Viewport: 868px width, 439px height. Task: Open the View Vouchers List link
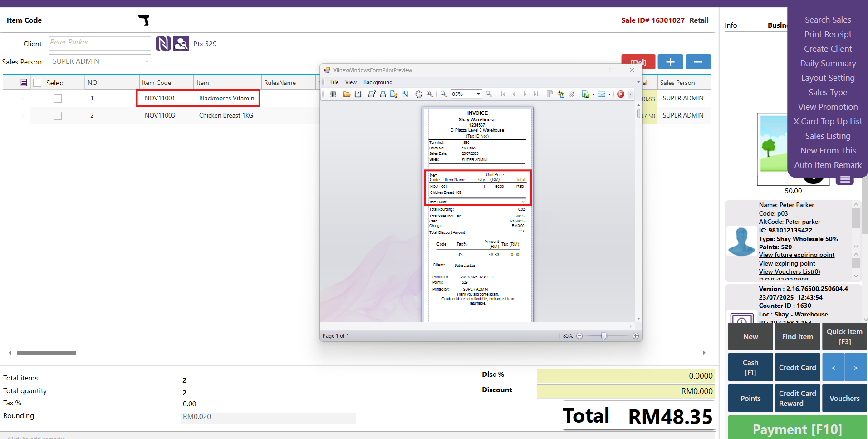790,271
